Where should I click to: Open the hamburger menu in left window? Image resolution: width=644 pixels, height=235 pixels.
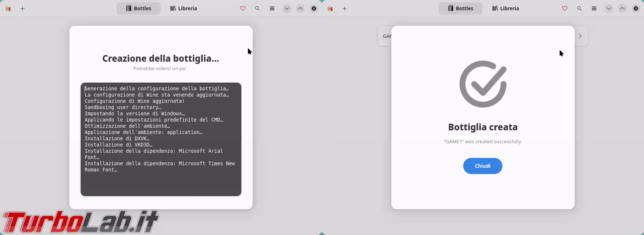(x=272, y=8)
